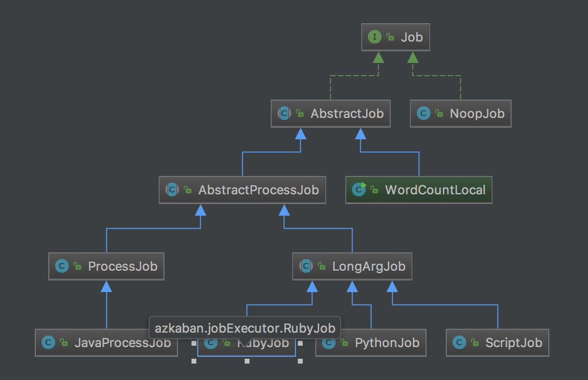
Task: Click the public lock icon on JavaProcessJob
Action: coord(63,343)
